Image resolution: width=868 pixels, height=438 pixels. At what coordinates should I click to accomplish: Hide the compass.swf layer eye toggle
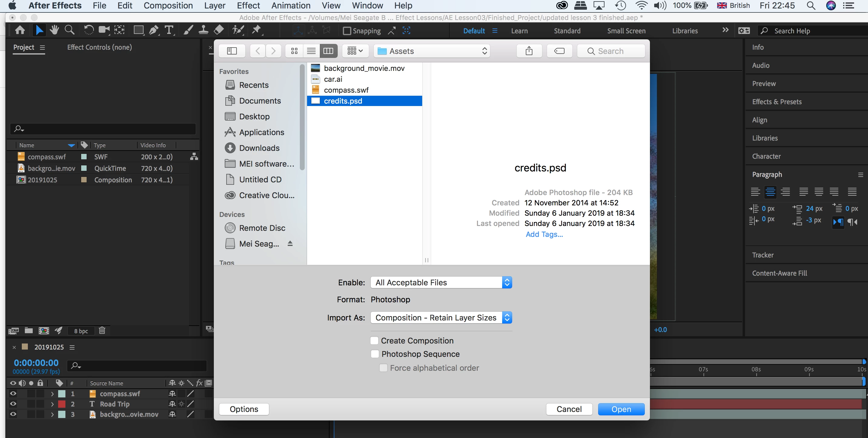(x=13, y=393)
